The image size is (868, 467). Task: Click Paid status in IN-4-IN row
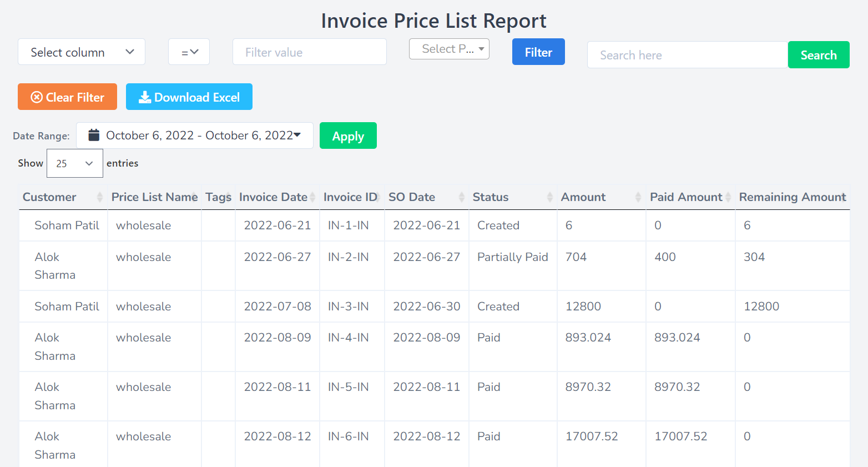click(489, 338)
